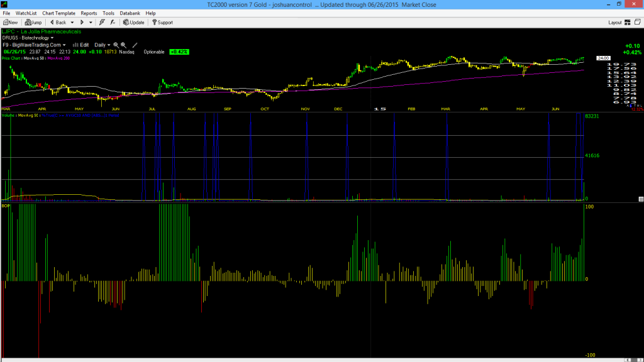Click the forward navigation arrow

[82, 22]
